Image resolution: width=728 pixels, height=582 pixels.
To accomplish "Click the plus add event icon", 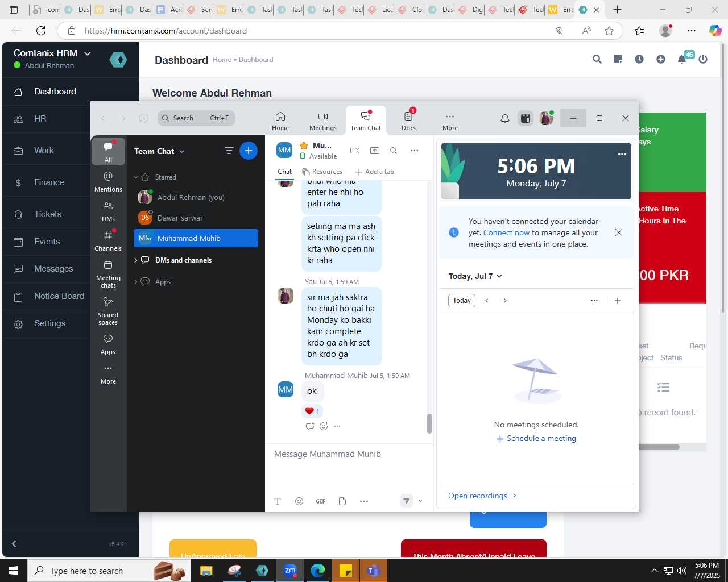I will pos(618,301).
